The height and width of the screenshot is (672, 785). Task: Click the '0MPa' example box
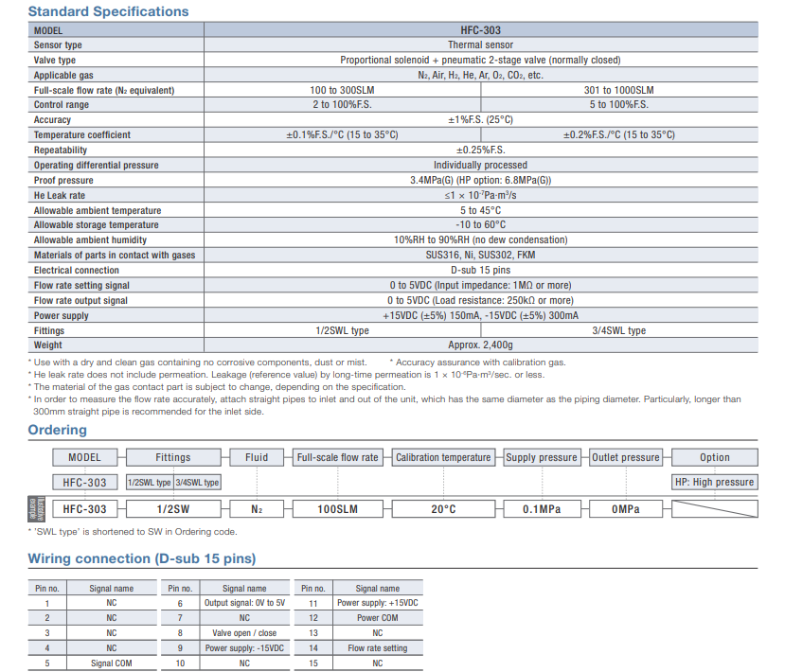[x=626, y=509]
